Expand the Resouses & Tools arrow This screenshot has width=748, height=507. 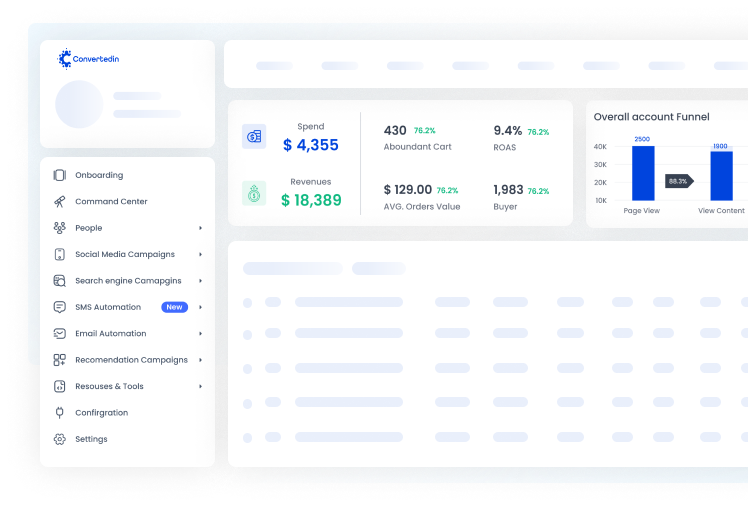tap(200, 386)
